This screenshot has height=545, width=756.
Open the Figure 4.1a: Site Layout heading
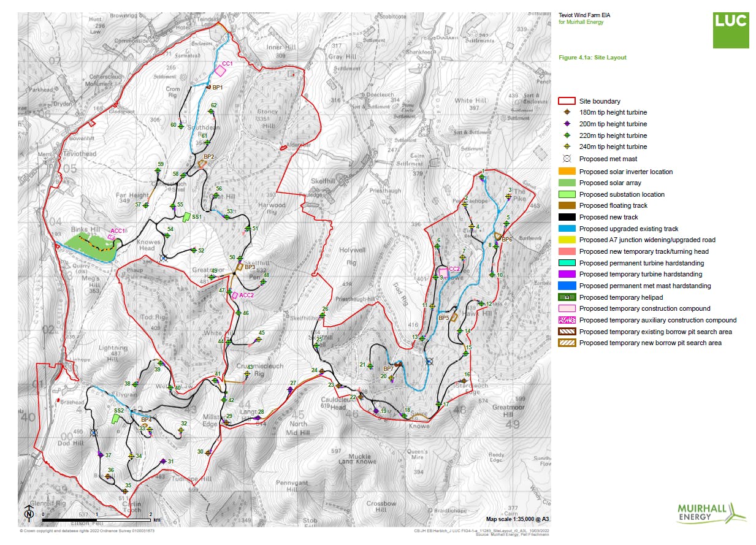pos(592,57)
